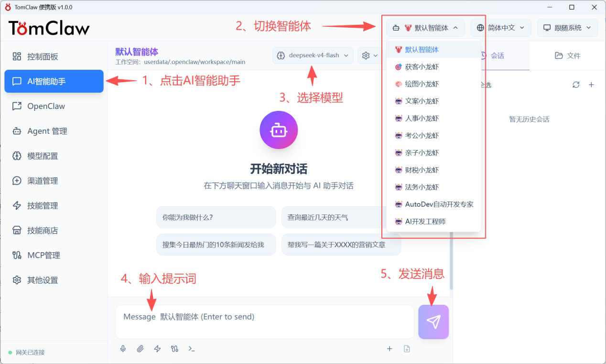Click suggestion 你能为我做什么?

216,217
